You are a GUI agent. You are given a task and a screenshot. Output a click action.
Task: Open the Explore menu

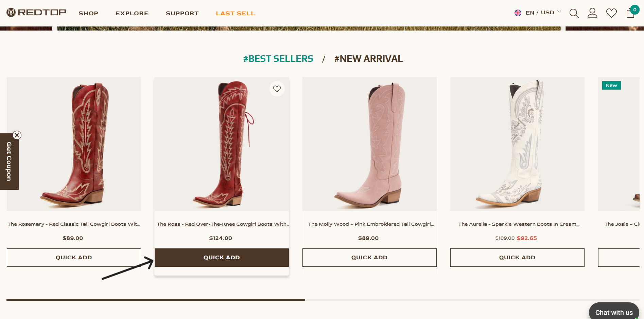pos(132,13)
